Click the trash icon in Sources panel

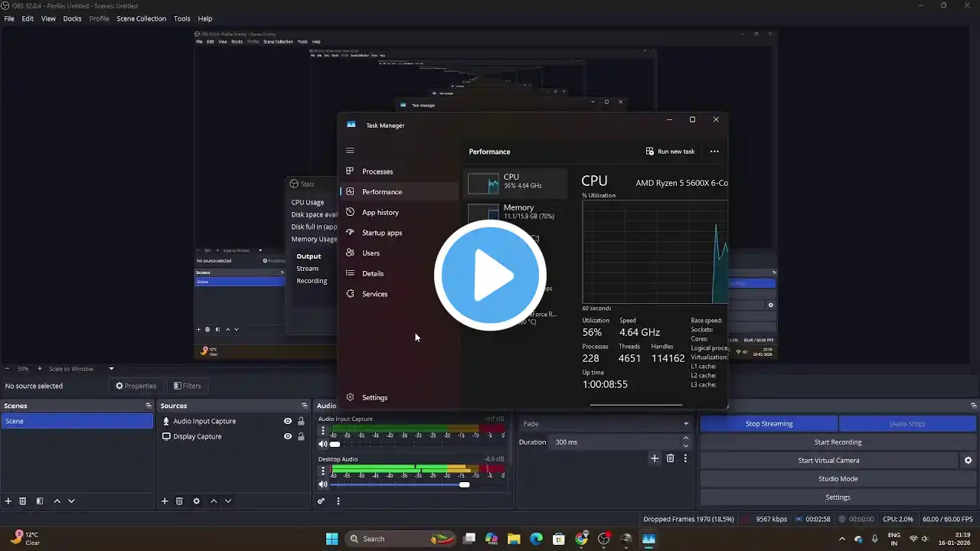[x=179, y=501]
